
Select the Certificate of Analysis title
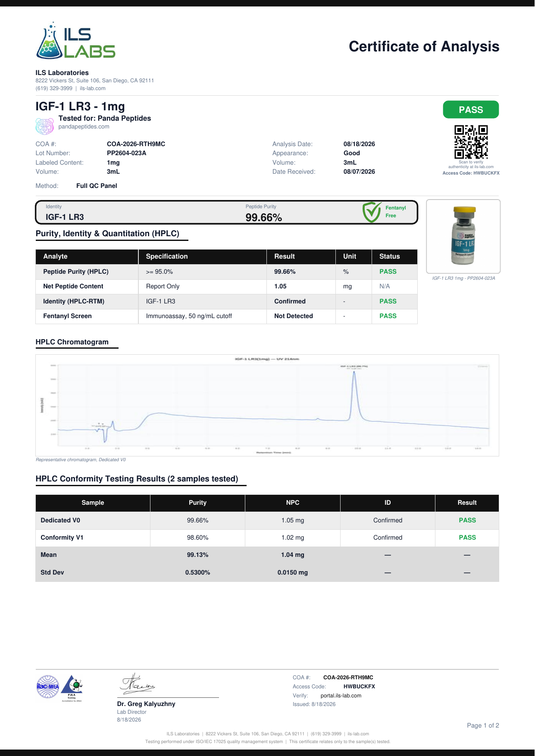pyautogui.click(x=424, y=46)
